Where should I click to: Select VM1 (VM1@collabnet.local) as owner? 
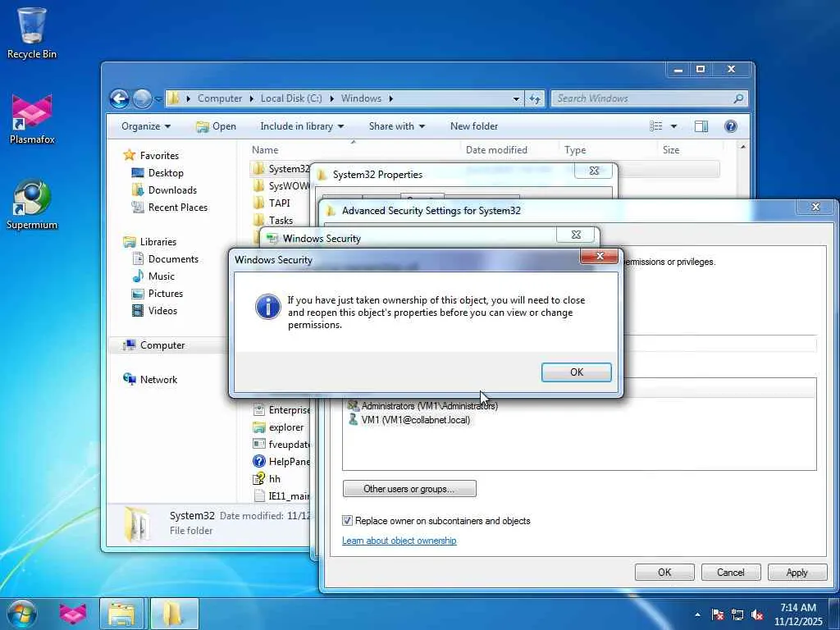coord(415,420)
